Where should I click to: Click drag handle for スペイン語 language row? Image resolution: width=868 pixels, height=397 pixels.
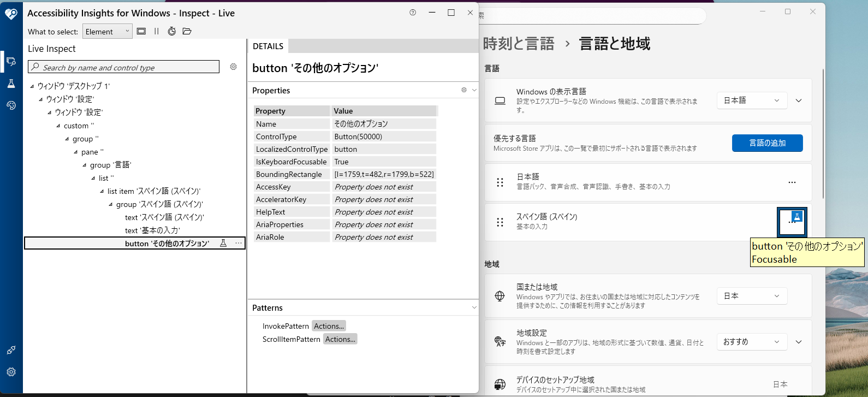500,222
